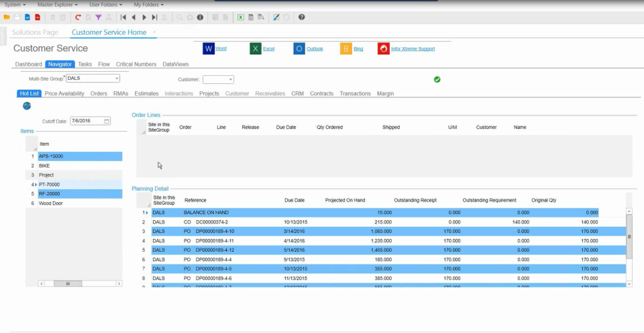Click the black info circle icon
This screenshot has height=333, width=644.
coord(200,17)
